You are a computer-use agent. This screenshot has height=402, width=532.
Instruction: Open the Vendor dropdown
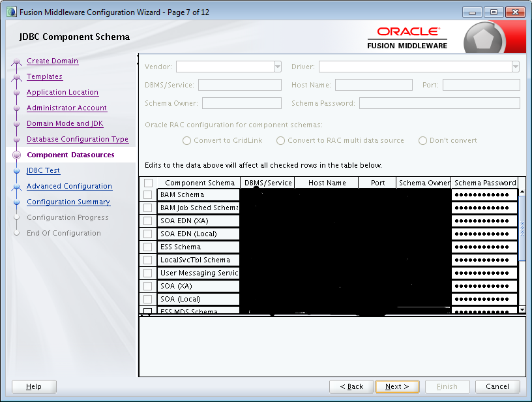(277, 66)
